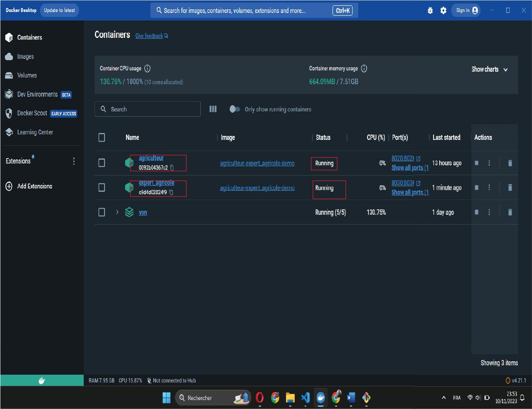Open the kebab actions menu for von
Viewport: 532px width, 409px height.
click(489, 212)
